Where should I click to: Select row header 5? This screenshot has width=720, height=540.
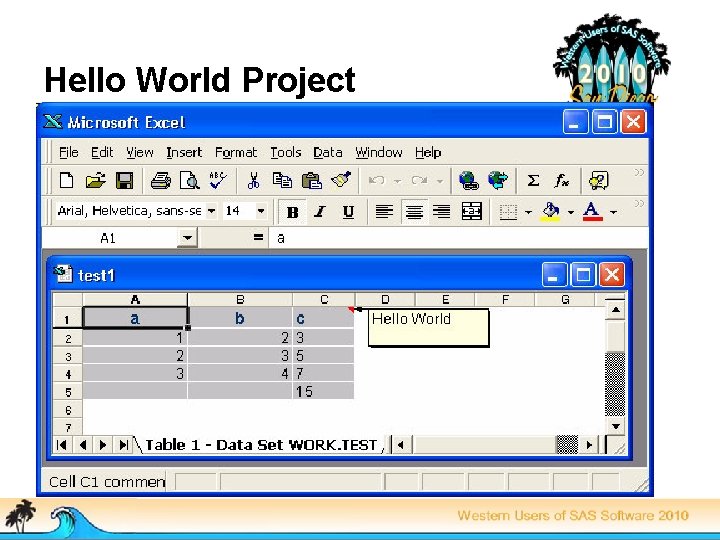(68, 392)
